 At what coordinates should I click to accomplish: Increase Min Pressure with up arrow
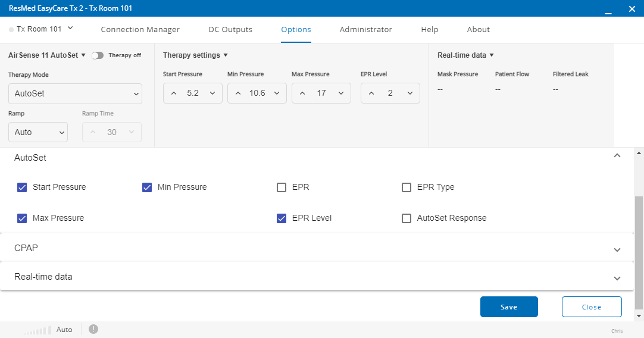click(238, 93)
